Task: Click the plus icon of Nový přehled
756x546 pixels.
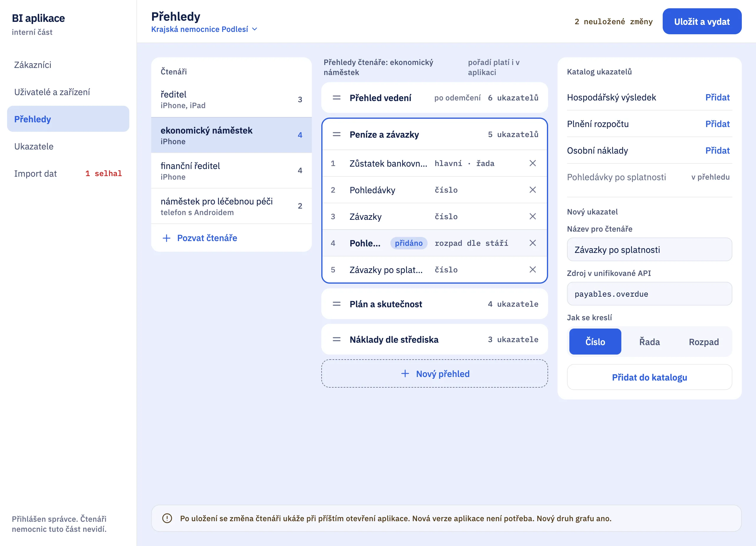Action: [x=405, y=373]
